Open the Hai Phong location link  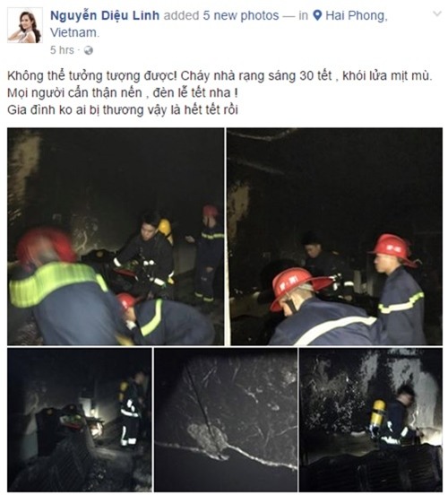pyautogui.click(x=356, y=15)
